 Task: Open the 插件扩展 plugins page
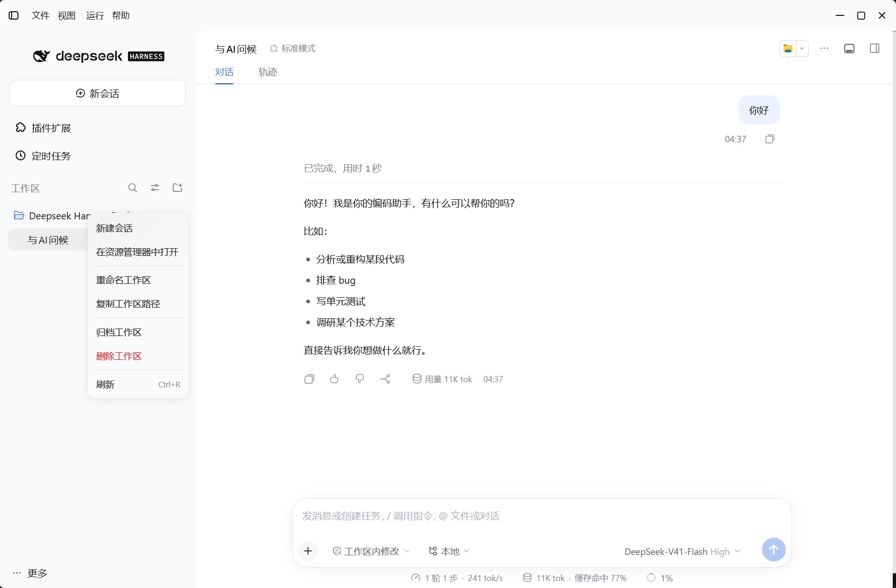pos(43,128)
